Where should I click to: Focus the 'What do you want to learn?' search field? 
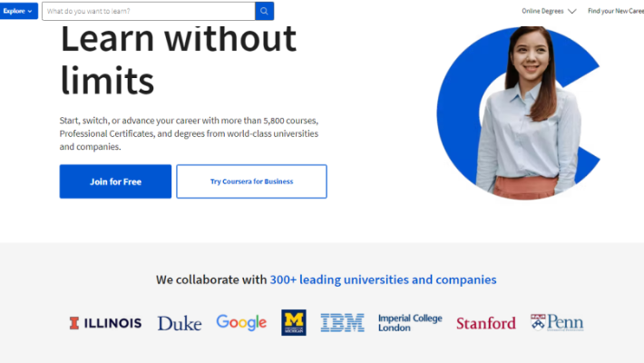148,11
